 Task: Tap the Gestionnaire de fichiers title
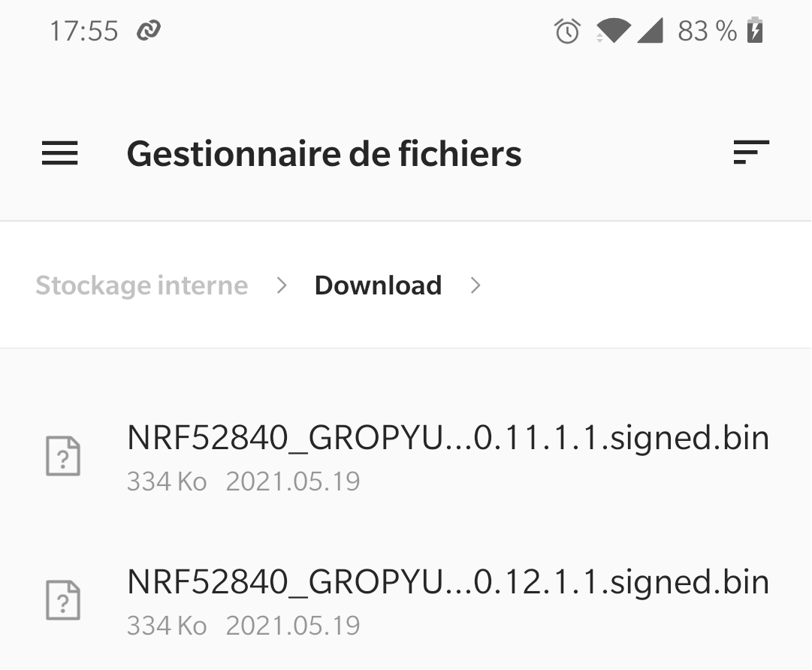pyautogui.click(x=324, y=154)
